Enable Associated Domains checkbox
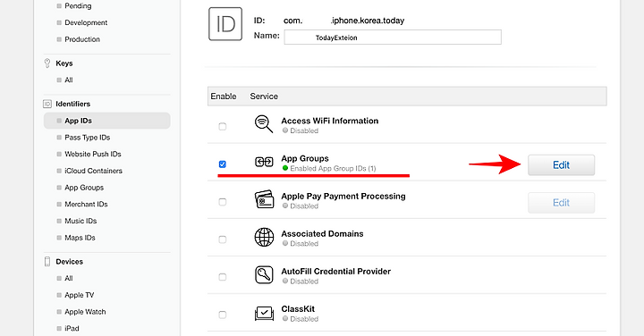This screenshot has width=644, height=336. tap(222, 239)
